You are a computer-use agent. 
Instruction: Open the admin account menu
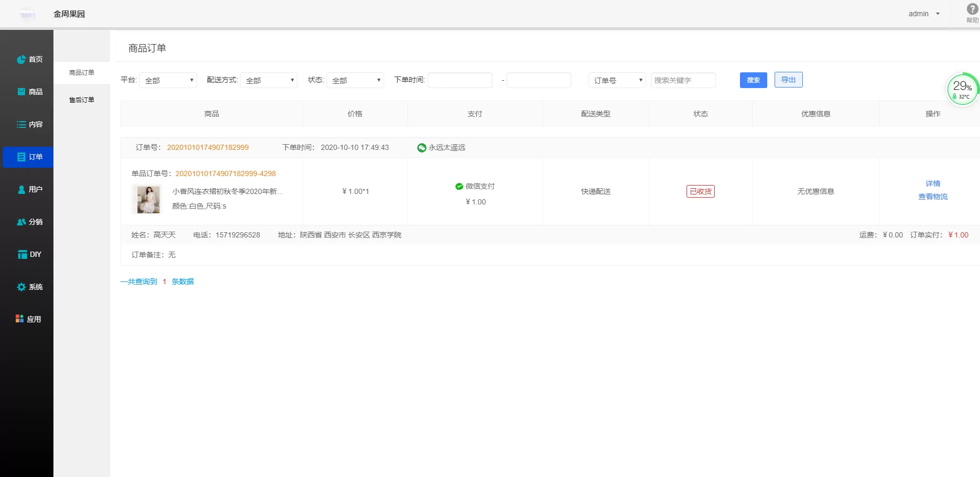point(923,14)
